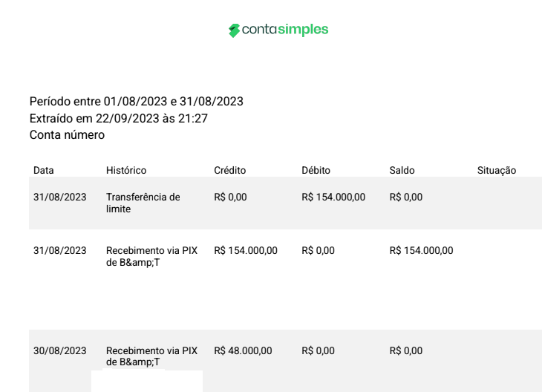Select the Transferência de limite entry
The image size is (542, 392).
pos(143,203)
